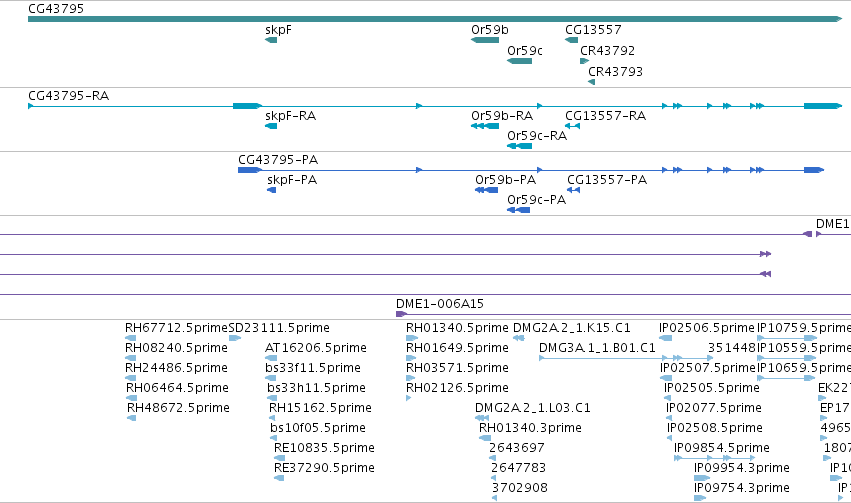
Task: Click the bs33h11.5prime EST label
Action: 316,388
